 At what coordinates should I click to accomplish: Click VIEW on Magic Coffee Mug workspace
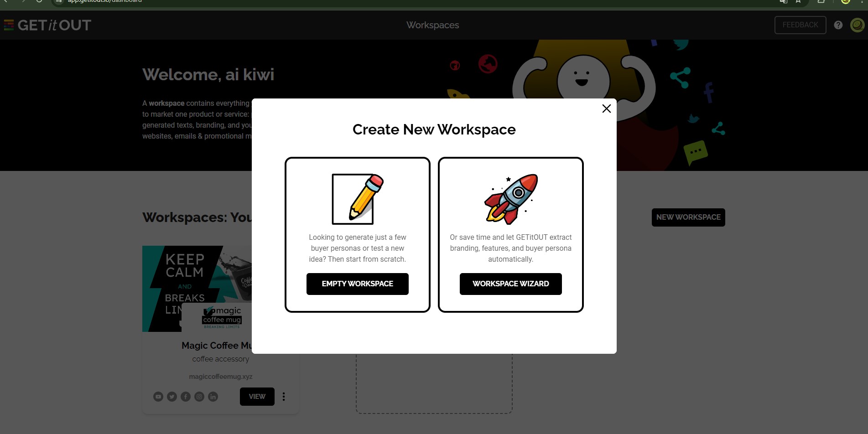(x=257, y=397)
